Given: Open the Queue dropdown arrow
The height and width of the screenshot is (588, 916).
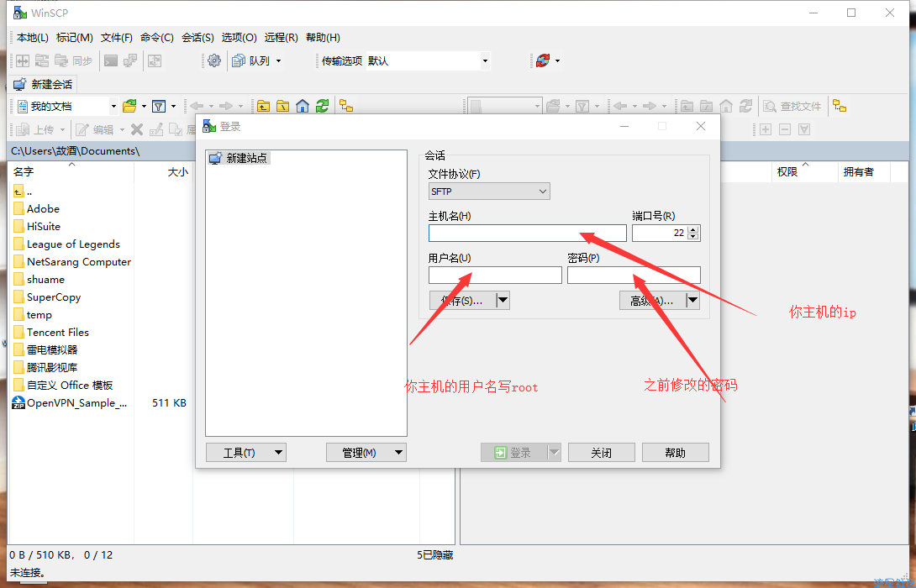Looking at the screenshot, I should pyautogui.click(x=279, y=60).
